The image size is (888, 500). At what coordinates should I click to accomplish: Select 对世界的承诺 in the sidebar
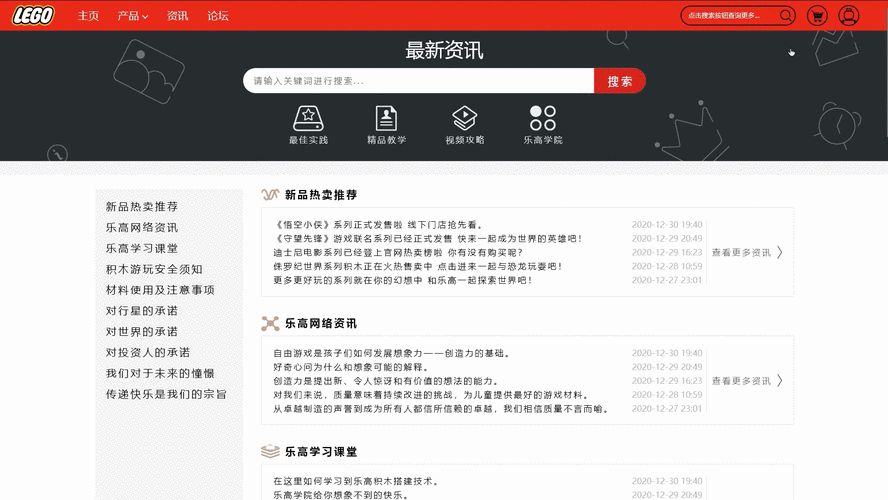coord(142,332)
